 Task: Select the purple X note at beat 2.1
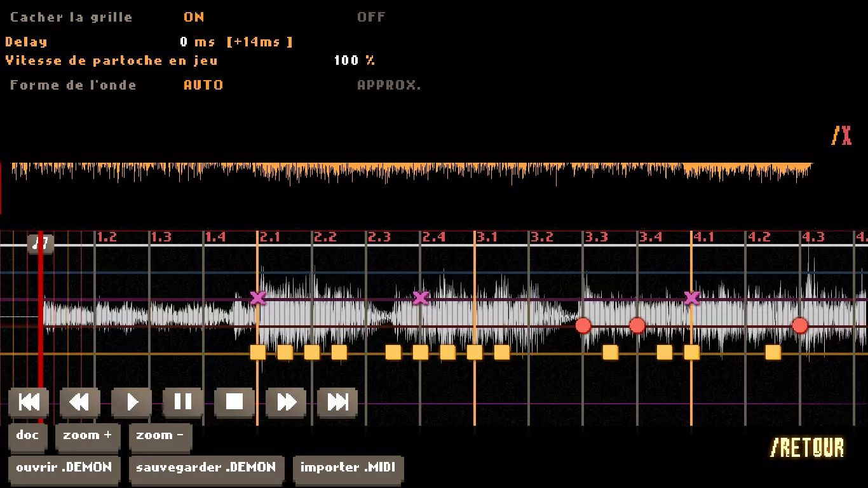point(257,298)
